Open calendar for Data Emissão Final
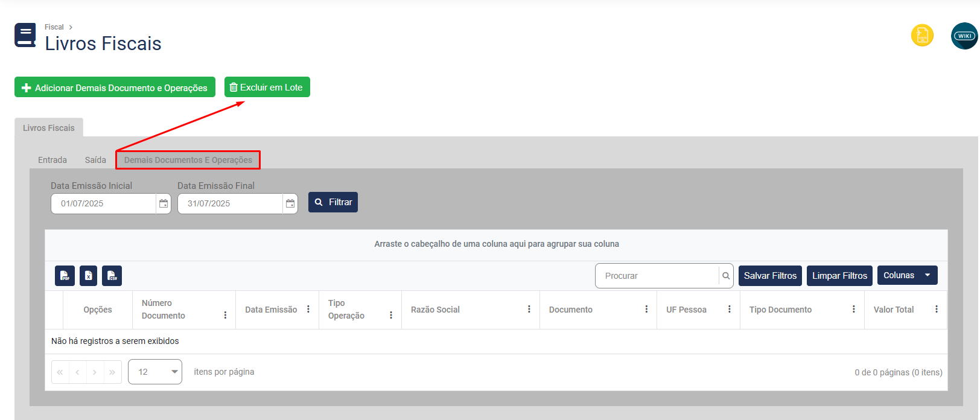The image size is (980, 420). 290,203
